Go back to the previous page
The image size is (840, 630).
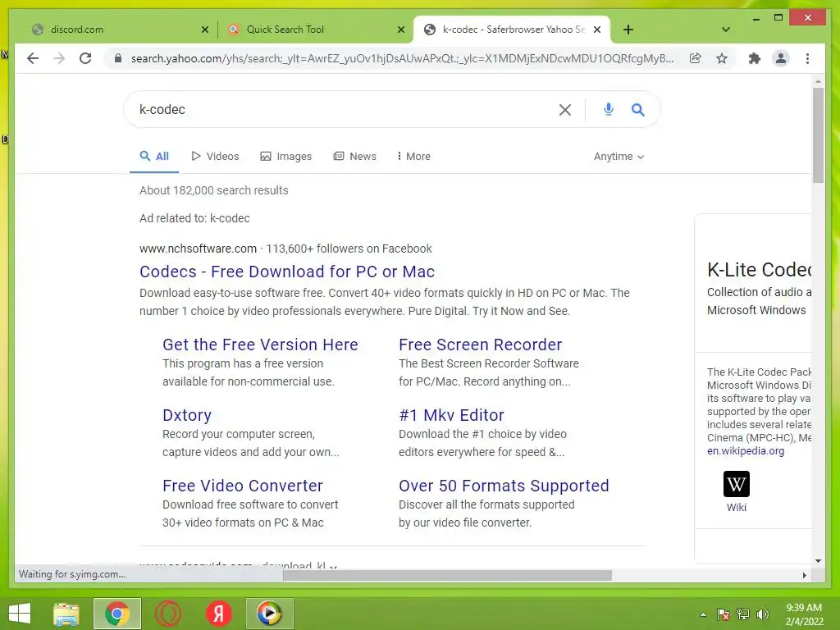point(33,58)
